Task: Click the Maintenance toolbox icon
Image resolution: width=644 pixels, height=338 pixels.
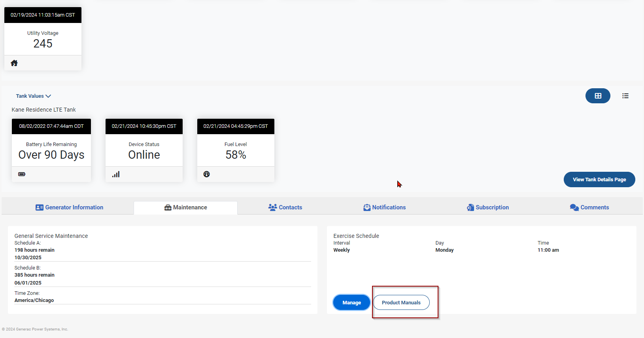Action: (168, 207)
